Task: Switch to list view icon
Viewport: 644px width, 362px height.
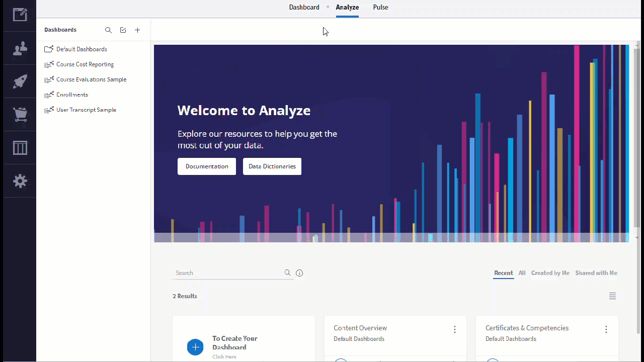Action: pyautogui.click(x=612, y=296)
